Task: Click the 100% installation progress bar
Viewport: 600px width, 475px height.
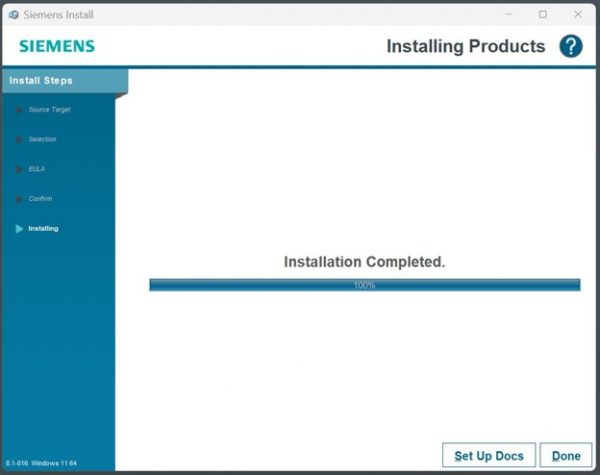Action: (365, 285)
